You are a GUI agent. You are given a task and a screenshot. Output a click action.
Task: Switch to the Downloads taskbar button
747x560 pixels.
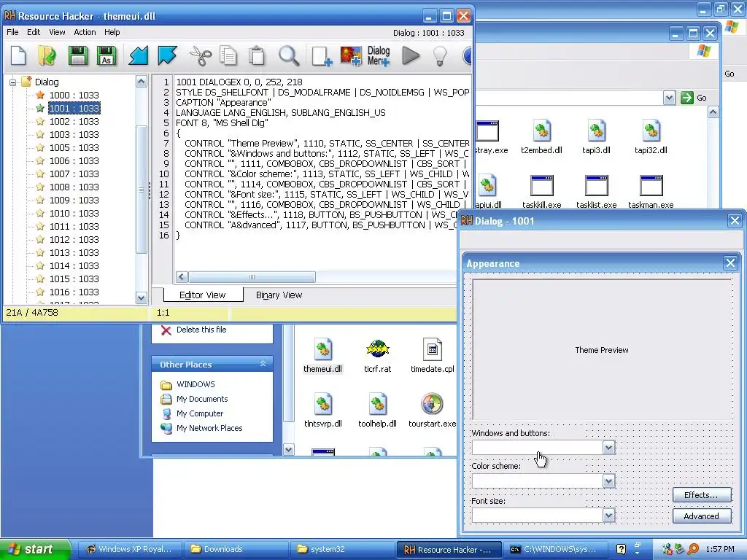236,549
